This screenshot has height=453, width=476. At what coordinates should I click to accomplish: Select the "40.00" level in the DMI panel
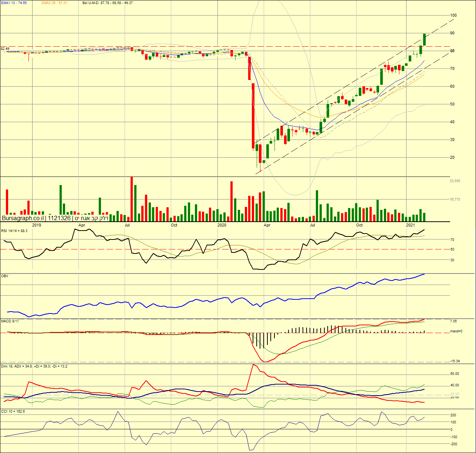pos(455,385)
